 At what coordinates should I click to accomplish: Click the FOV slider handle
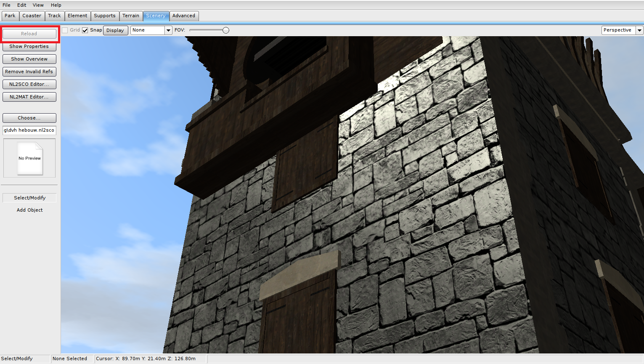(x=226, y=30)
